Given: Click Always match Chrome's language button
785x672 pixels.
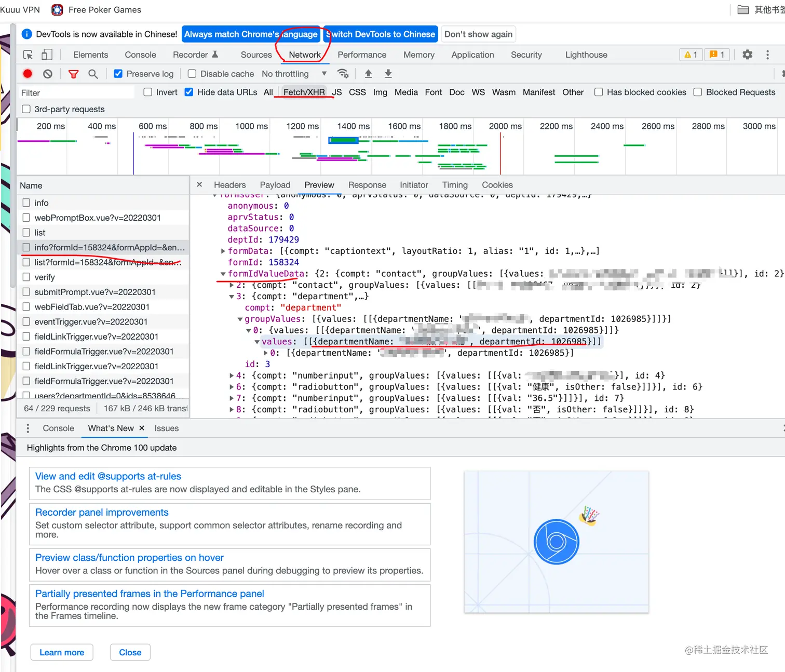Looking at the screenshot, I should [251, 34].
